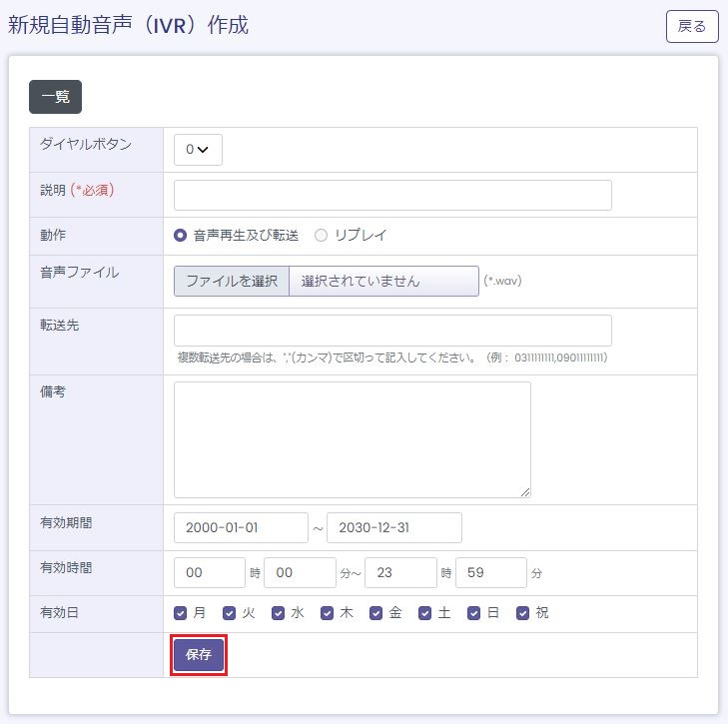Click inside the 備考 notes textarea
The width and height of the screenshot is (728, 724).
click(x=352, y=439)
